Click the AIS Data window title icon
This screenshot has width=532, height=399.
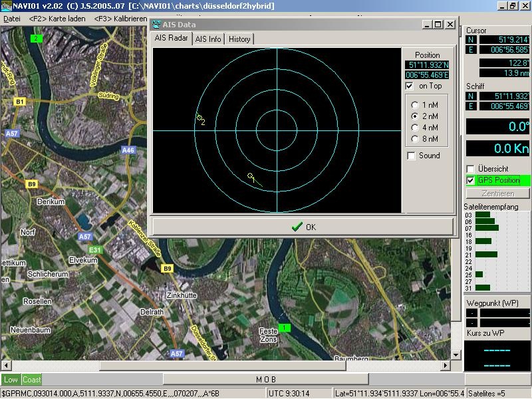pyautogui.click(x=156, y=25)
